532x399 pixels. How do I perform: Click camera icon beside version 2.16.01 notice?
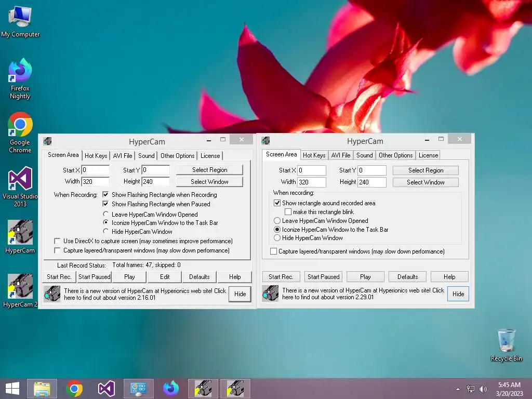pos(52,294)
